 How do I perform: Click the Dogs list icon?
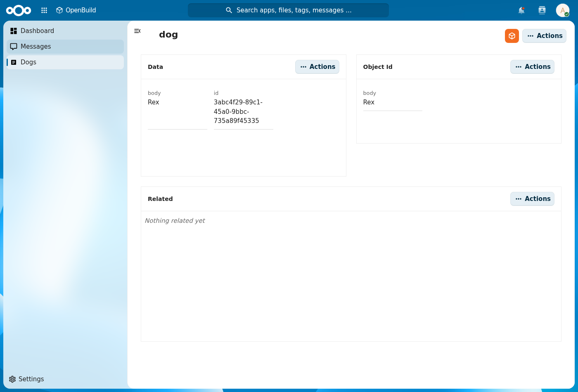14,62
